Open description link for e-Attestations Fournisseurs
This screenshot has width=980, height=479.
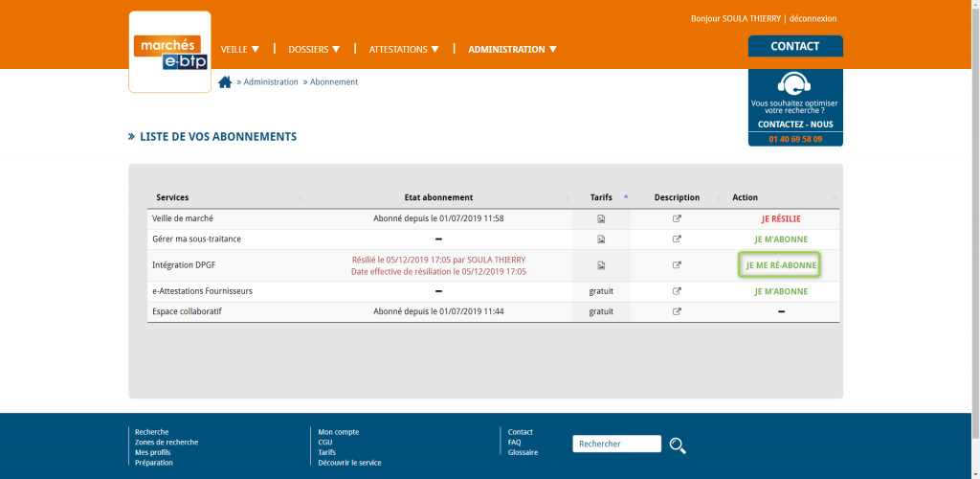tap(677, 291)
